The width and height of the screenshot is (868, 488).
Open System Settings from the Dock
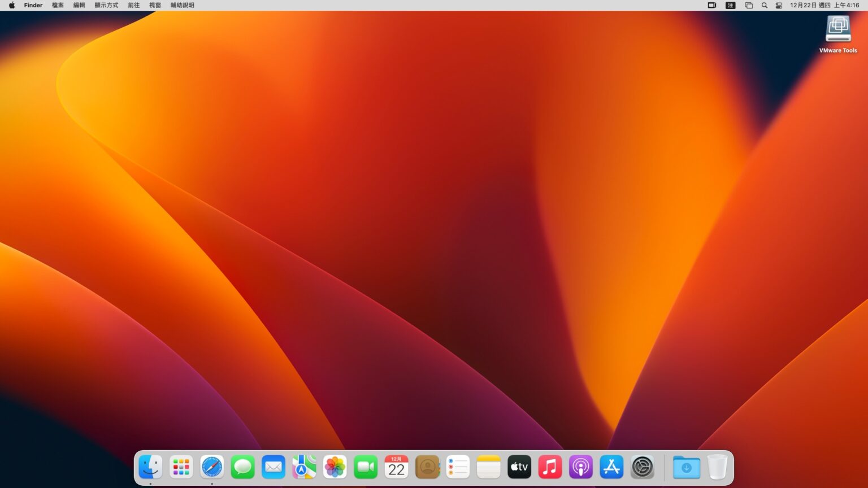[x=643, y=467]
